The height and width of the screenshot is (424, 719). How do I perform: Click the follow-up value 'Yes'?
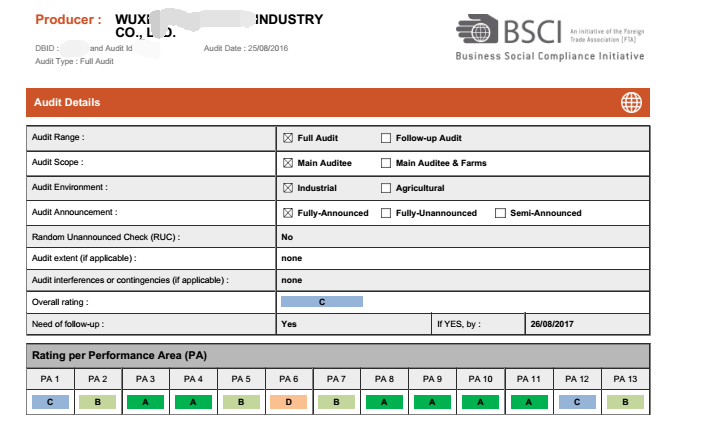click(289, 324)
